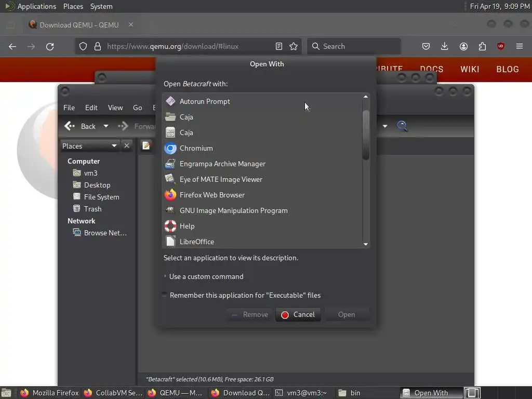This screenshot has width=532, height=399.
Task: Click the Remove button in dialog
Action: pos(250,314)
